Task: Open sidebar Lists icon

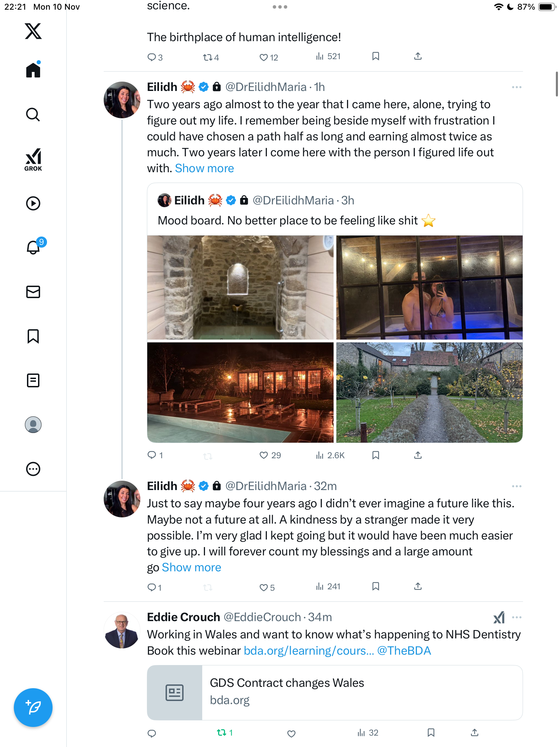Action: (33, 380)
